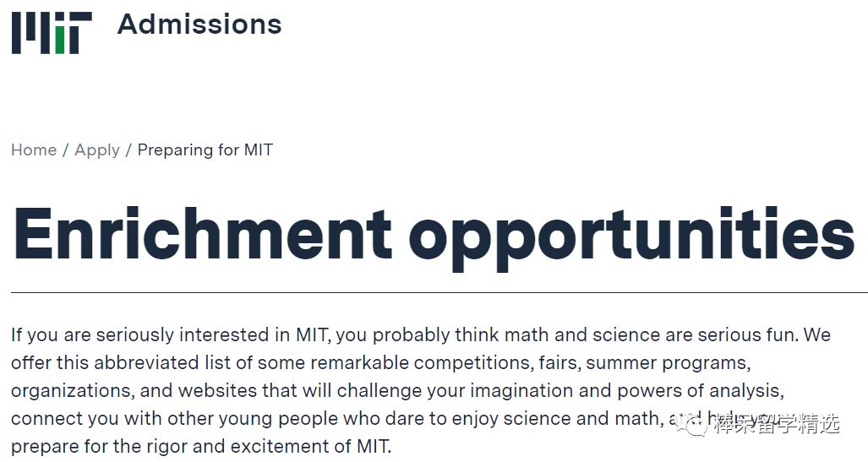The image size is (868, 462).
Task: Go to Home in the breadcrumb
Action: (34, 150)
